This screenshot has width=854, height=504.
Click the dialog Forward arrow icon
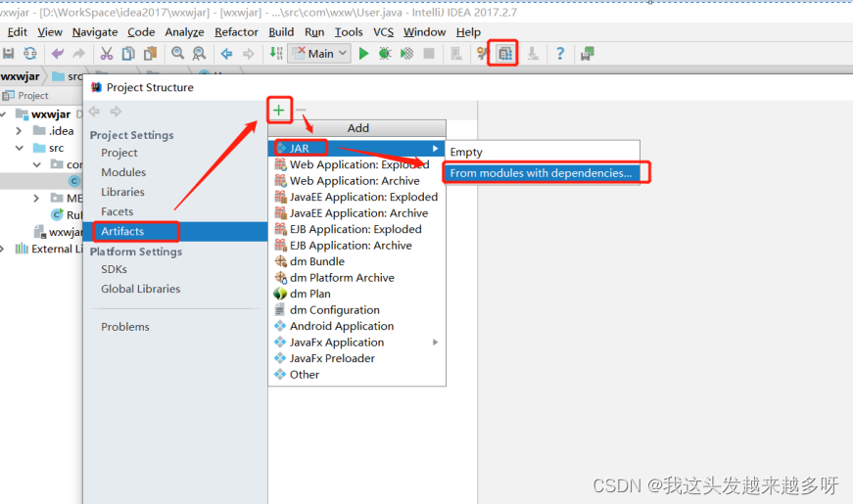(x=116, y=112)
